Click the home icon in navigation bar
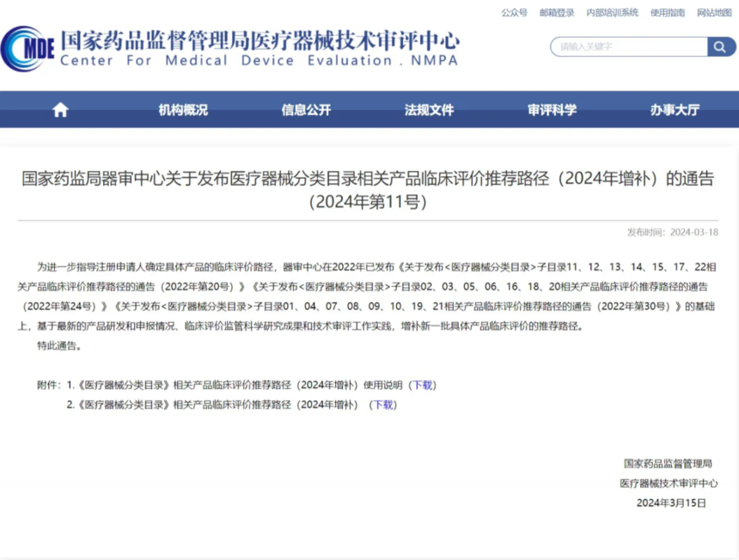Image resolution: width=739 pixels, height=560 pixels. coord(60,110)
